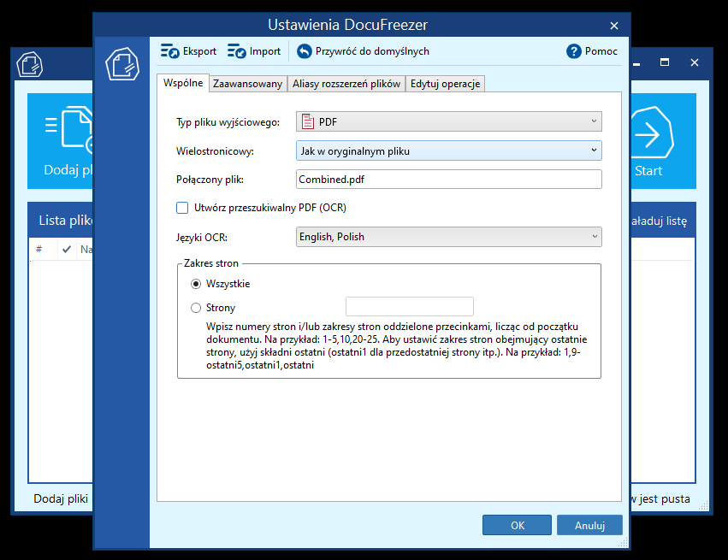Close the Ustawienia DocuFreezer dialog
The width and height of the screenshot is (728, 560).
(x=613, y=26)
